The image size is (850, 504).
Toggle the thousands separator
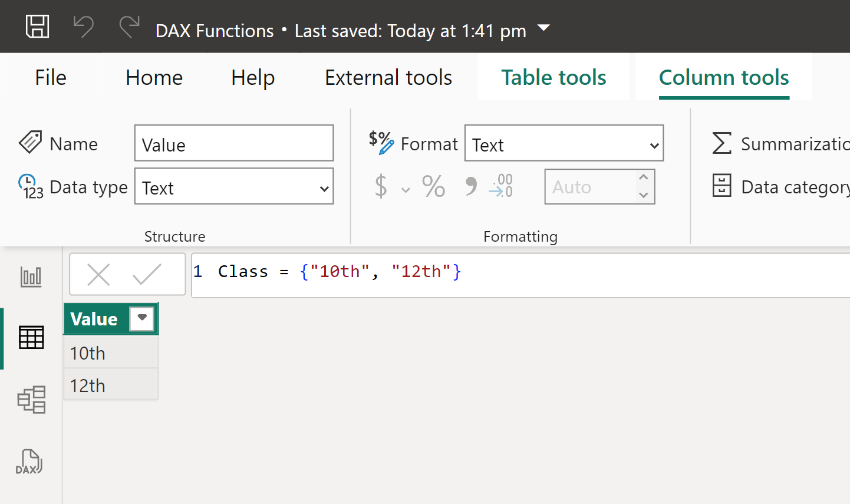coord(470,186)
